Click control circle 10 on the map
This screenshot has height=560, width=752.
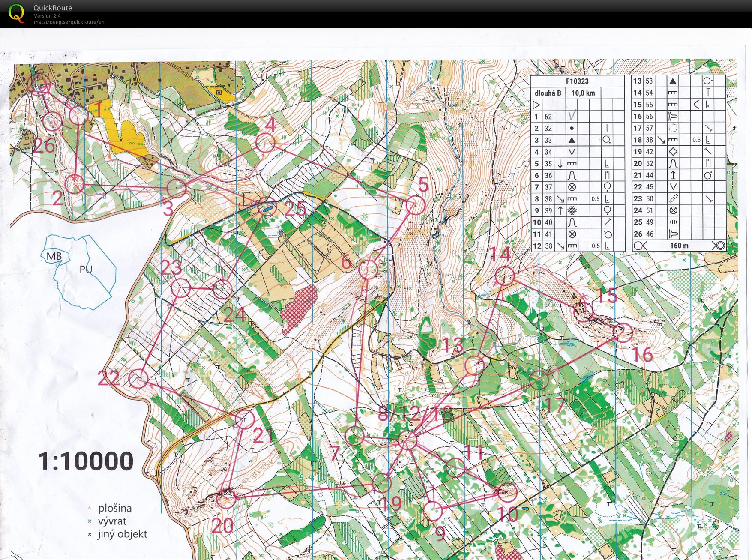point(507,493)
